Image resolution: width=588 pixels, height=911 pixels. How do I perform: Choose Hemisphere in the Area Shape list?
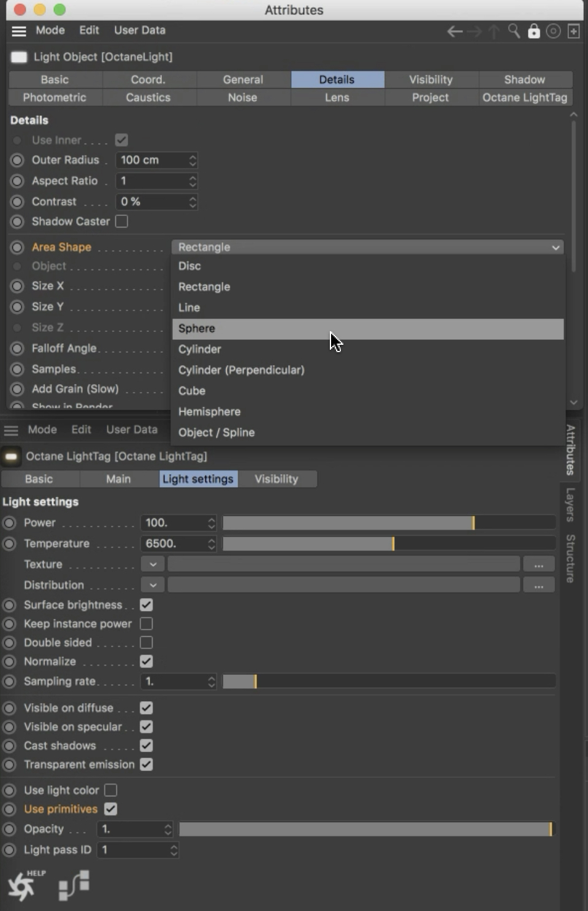point(209,412)
